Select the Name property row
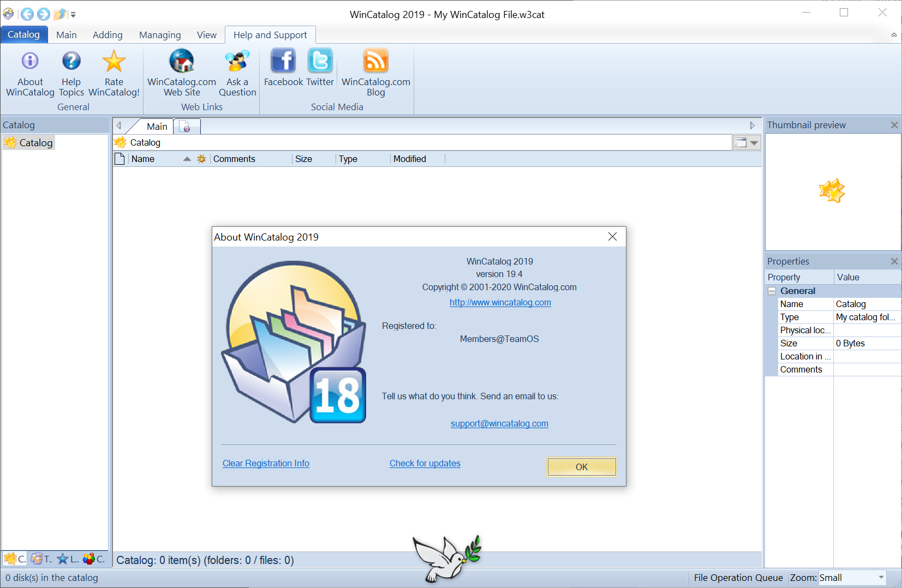Screen dimensions: 902x588 839,304
